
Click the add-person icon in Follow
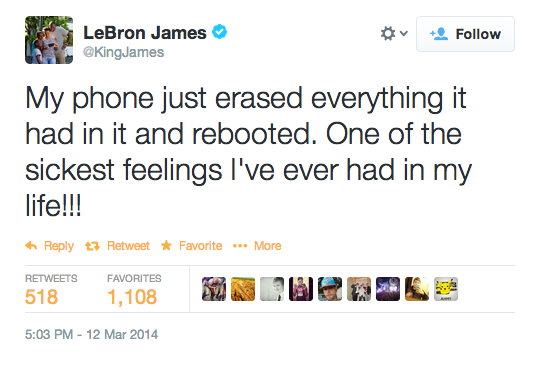click(439, 34)
